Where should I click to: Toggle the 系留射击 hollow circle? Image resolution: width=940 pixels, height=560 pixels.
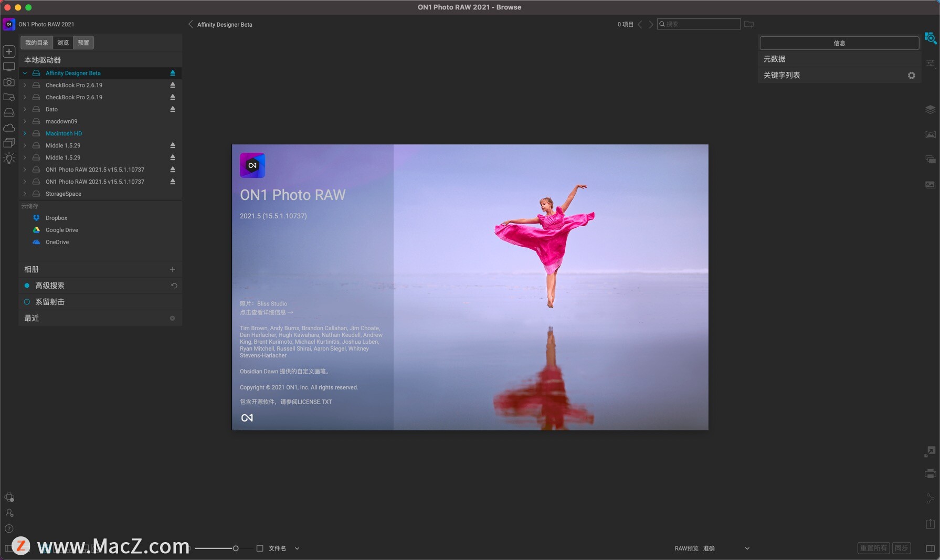(27, 302)
